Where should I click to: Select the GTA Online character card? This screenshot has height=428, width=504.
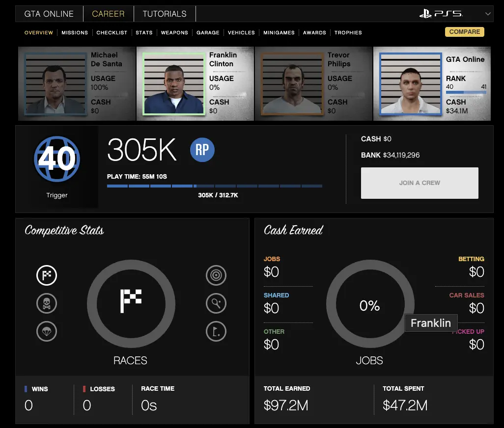tap(432, 84)
